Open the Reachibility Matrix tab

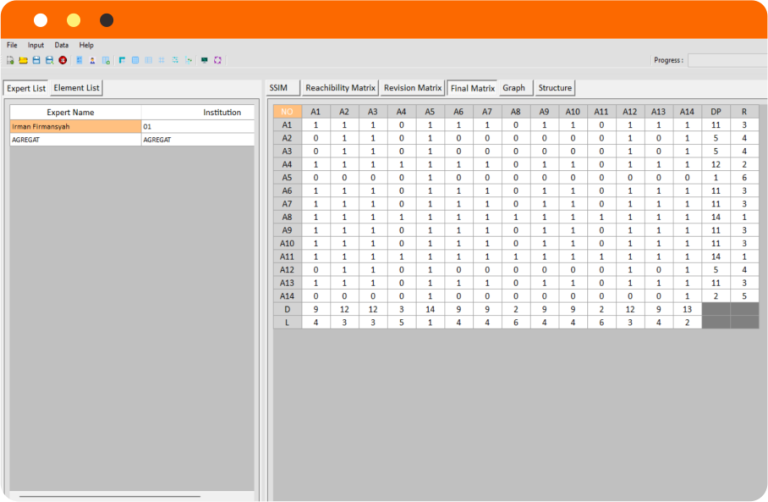(340, 88)
